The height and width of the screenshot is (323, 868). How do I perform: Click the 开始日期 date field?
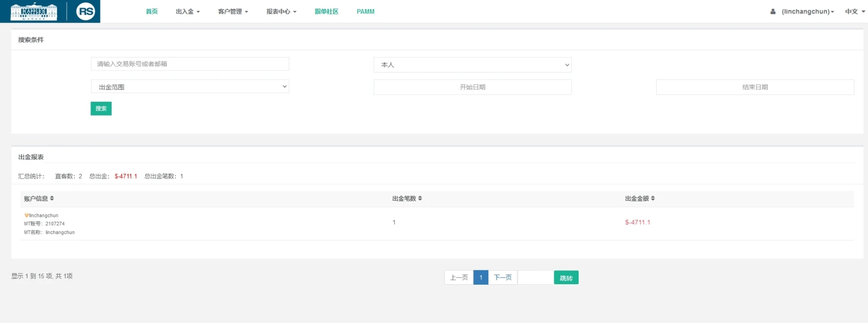click(x=472, y=87)
